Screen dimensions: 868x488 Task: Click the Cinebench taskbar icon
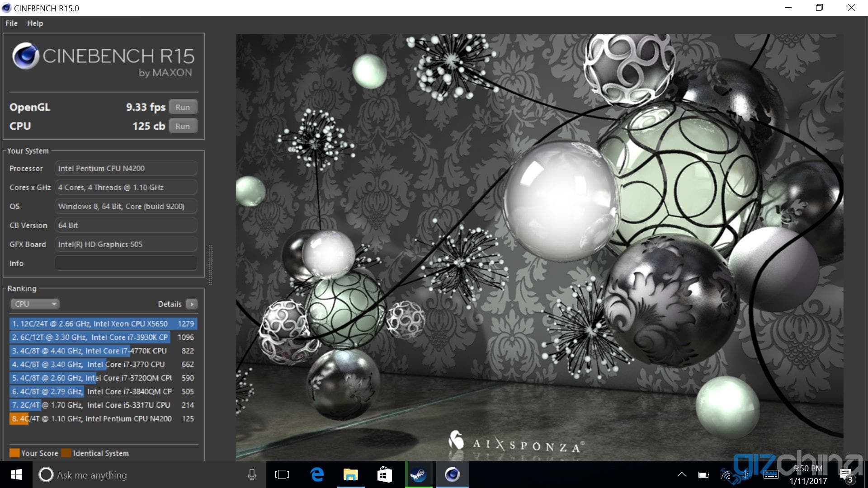[453, 474]
